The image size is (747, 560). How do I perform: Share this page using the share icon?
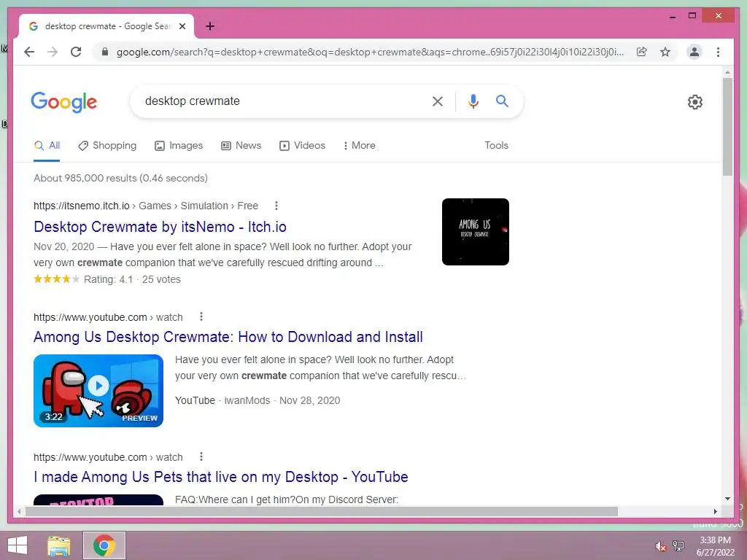point(642,52)
